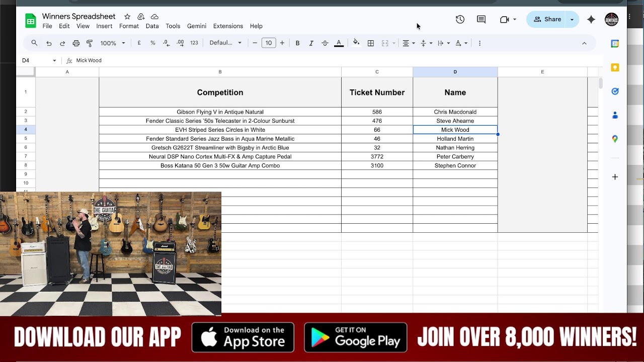Open the Edit menu
The width and height of the screenshot is (644, 362).
coord(64,26)
